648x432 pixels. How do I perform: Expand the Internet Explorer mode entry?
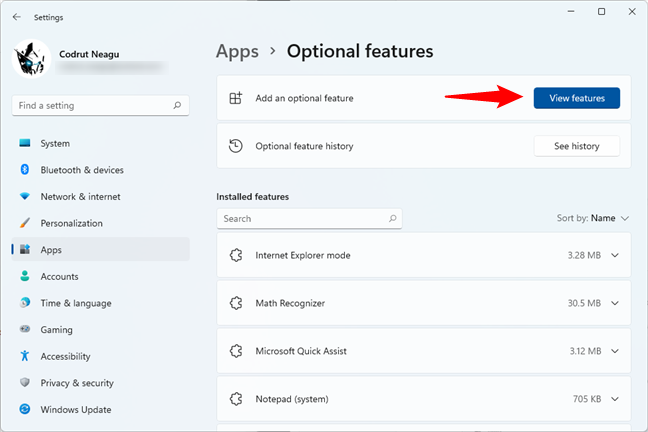[615, 255]
